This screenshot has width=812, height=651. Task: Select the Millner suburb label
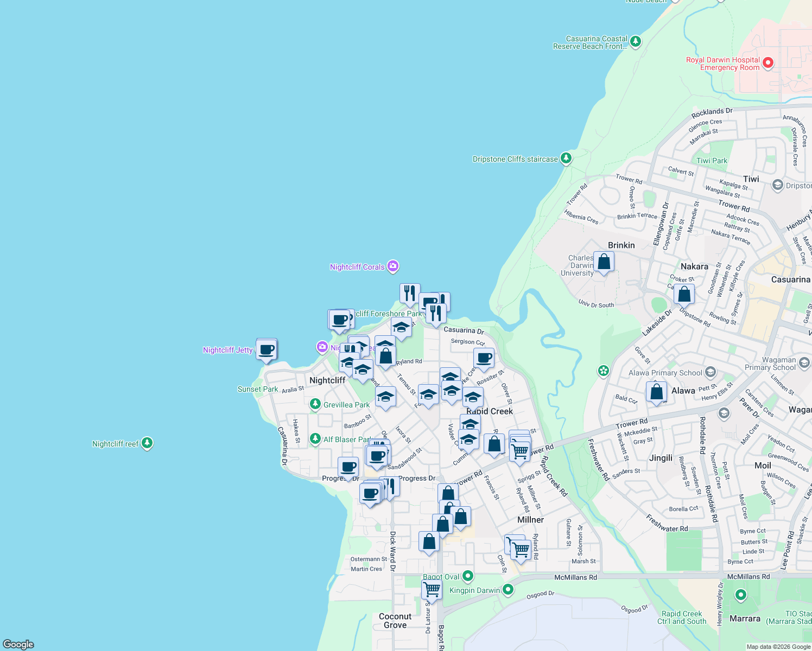point(530,520)
